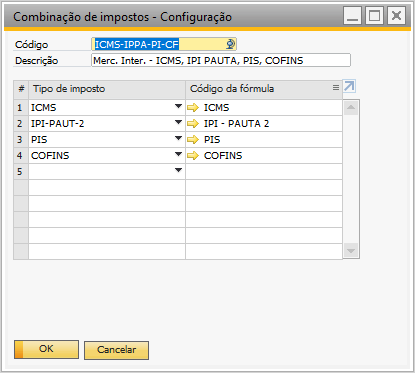Select row number 3 in the table
Image resolution: width=415 pixels, height=373 pixels.
pos(21,140)
